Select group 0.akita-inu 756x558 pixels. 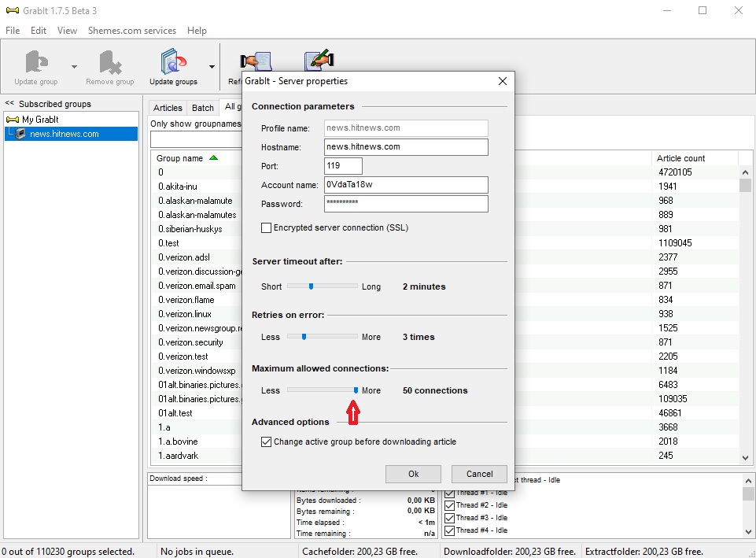[x=178, y=187]
